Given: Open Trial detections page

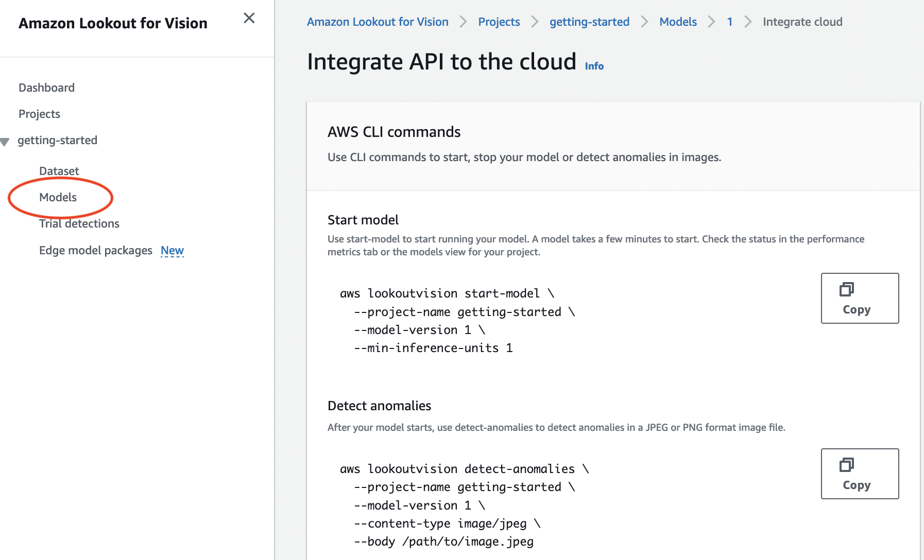Looking at the screenshot, I should [79, 223].
